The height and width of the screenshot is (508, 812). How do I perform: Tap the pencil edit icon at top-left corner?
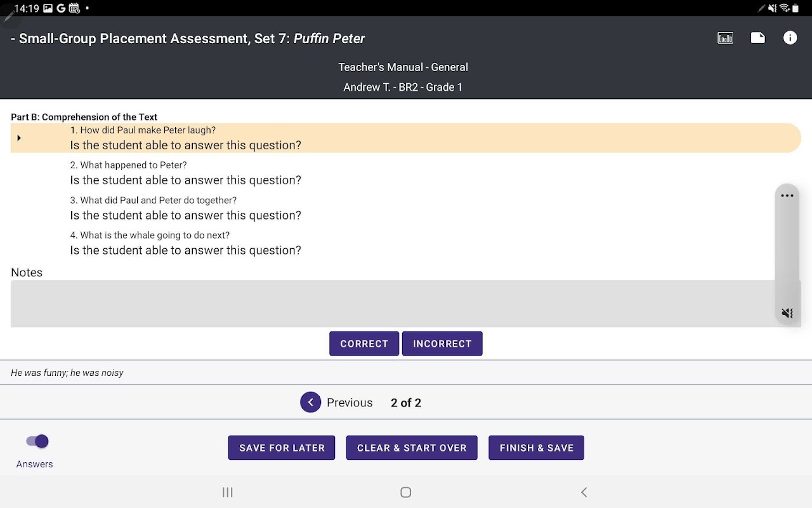[x=9, y=16]
